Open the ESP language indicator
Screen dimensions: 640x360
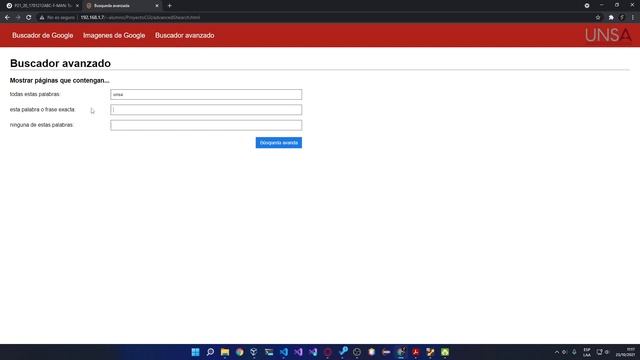pyautogui.click(x=587, y=352)
